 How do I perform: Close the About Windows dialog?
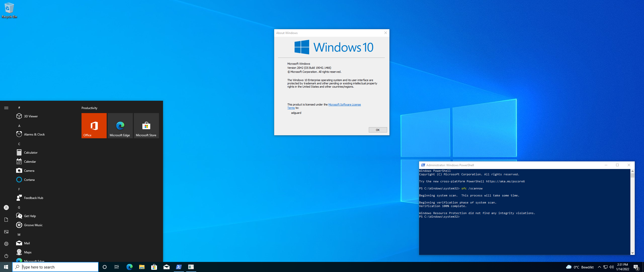point(385,33)
